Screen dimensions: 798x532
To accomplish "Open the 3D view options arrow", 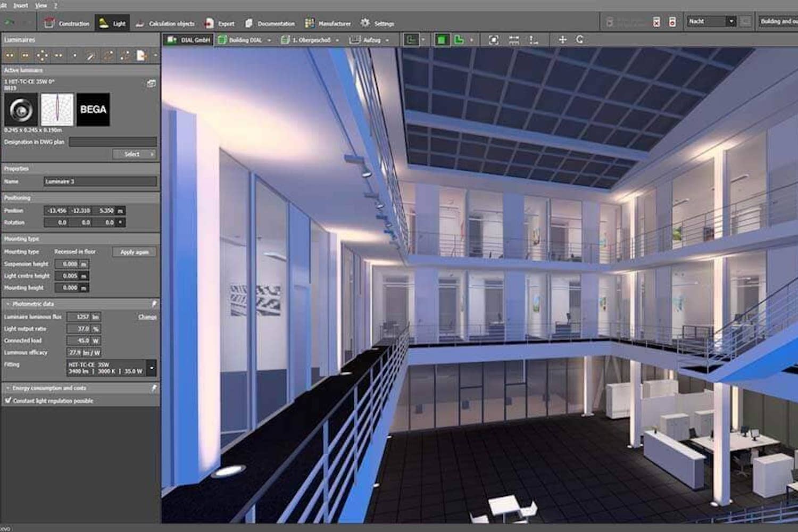I will click(471, 40).
